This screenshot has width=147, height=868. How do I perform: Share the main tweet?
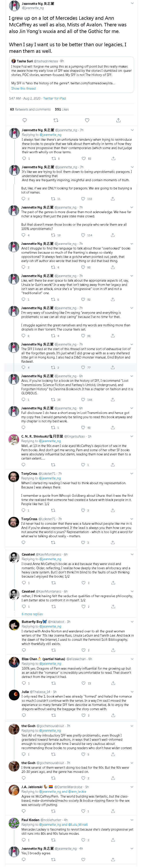[x=118, y=120]
